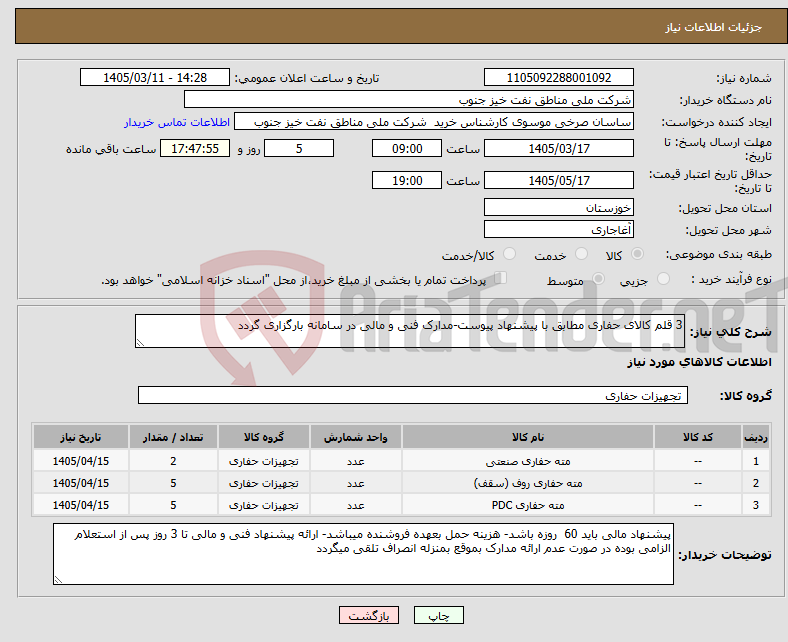The width and height of the screenshot is (788, 642).
Task: Select the خدمت radio button
Action: [581, 254]
